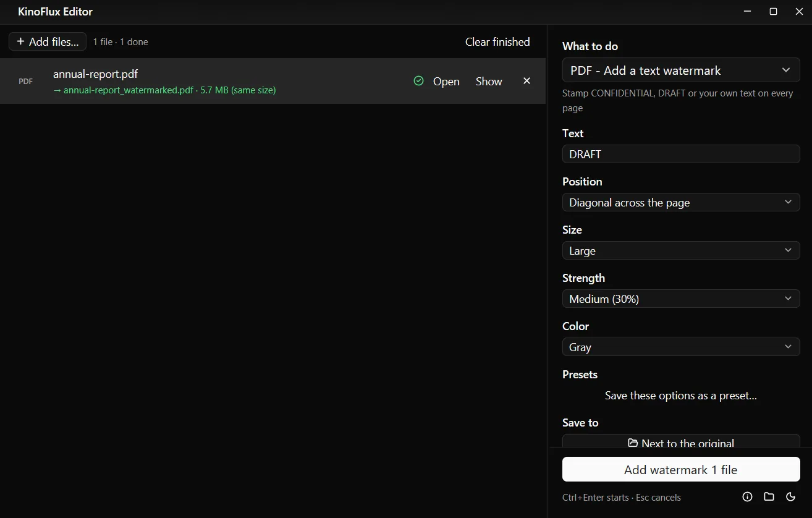Show the output file in its folder
The image size is (812, 518).
point(489,81)
